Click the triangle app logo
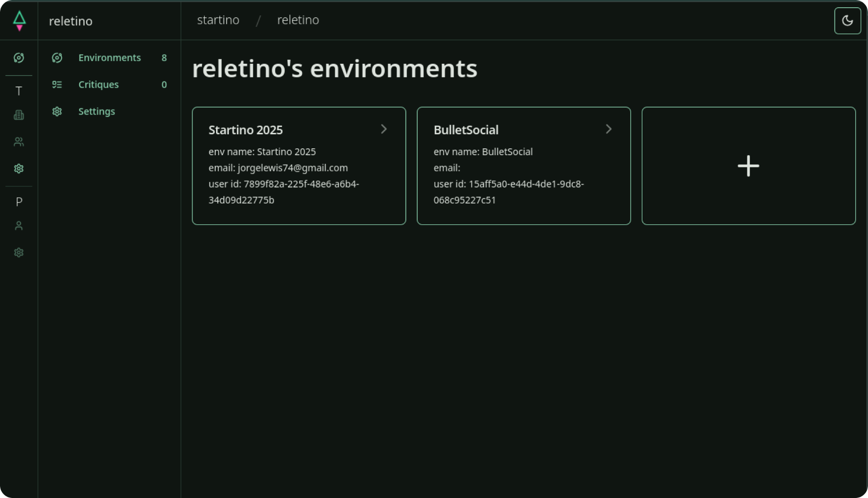 [19, 21]
